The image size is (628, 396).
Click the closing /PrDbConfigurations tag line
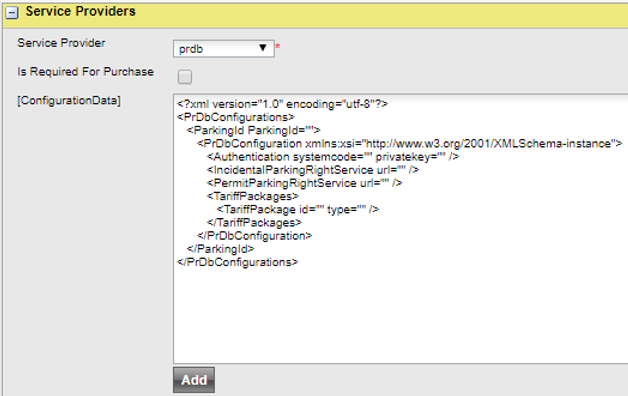(238, 262)
